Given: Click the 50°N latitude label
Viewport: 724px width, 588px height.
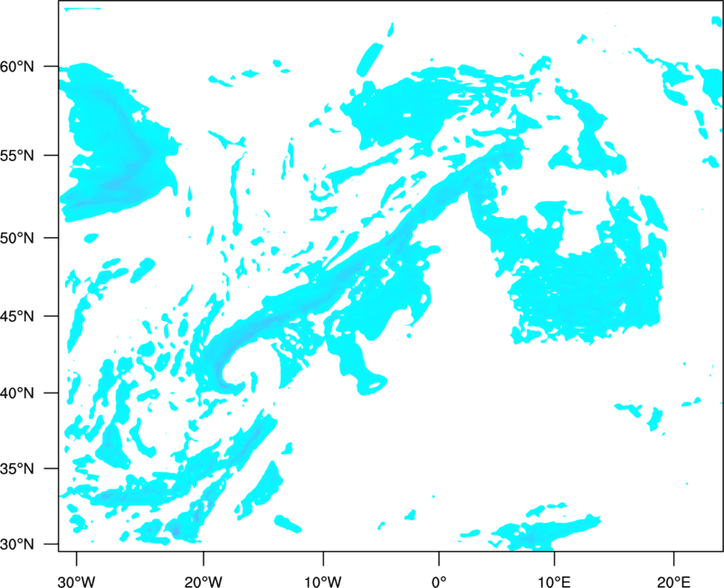Looking at the screenshot, I should [17, 238].
